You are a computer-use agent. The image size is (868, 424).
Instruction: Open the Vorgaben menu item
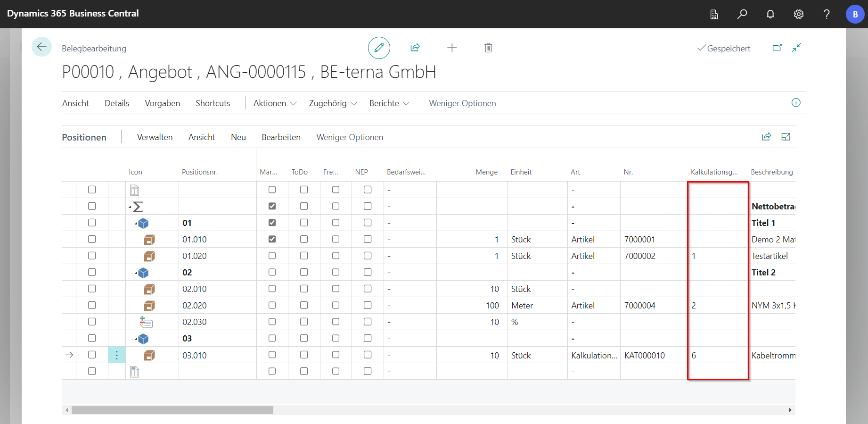pos(162,103)
